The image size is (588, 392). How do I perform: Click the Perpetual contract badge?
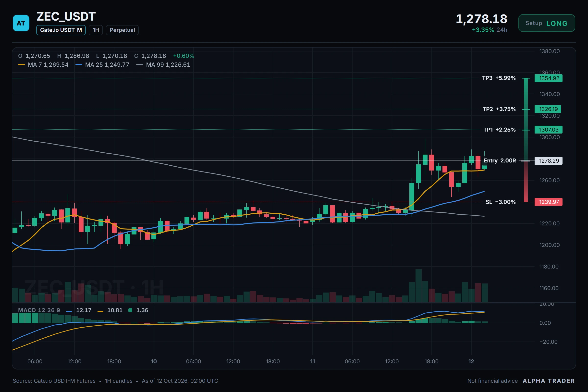pos(122,30)
